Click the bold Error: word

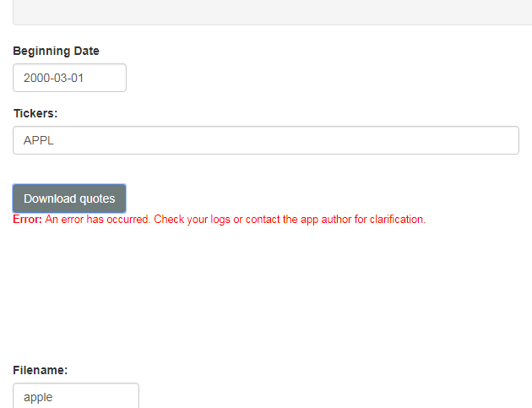[28, 220]
